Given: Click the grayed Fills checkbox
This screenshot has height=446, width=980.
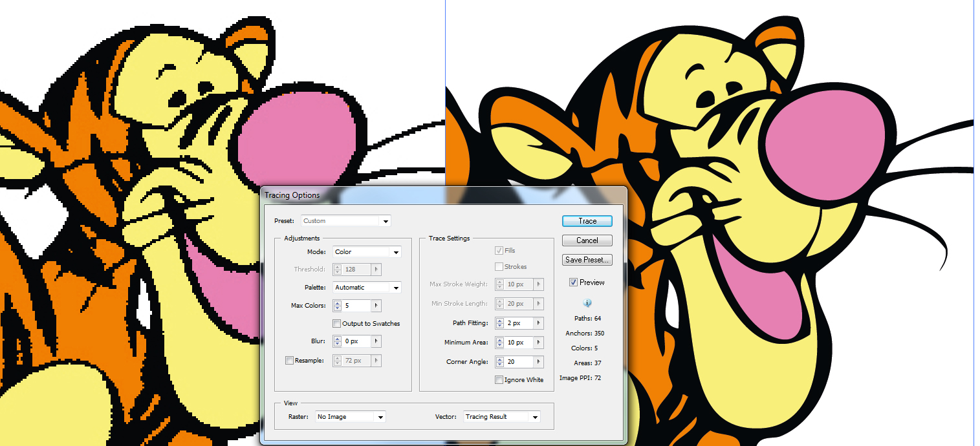Looking at the screenshot, I should point(499,250).
